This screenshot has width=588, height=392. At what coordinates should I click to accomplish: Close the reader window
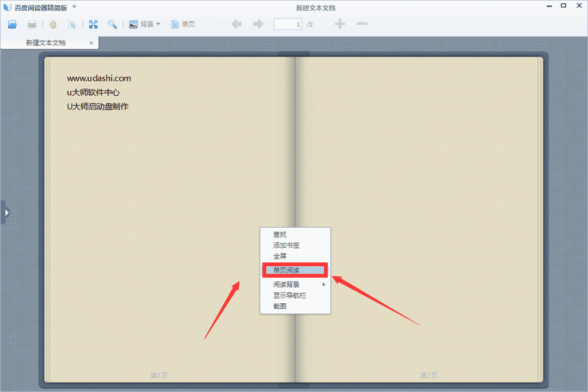click(579, 5)
